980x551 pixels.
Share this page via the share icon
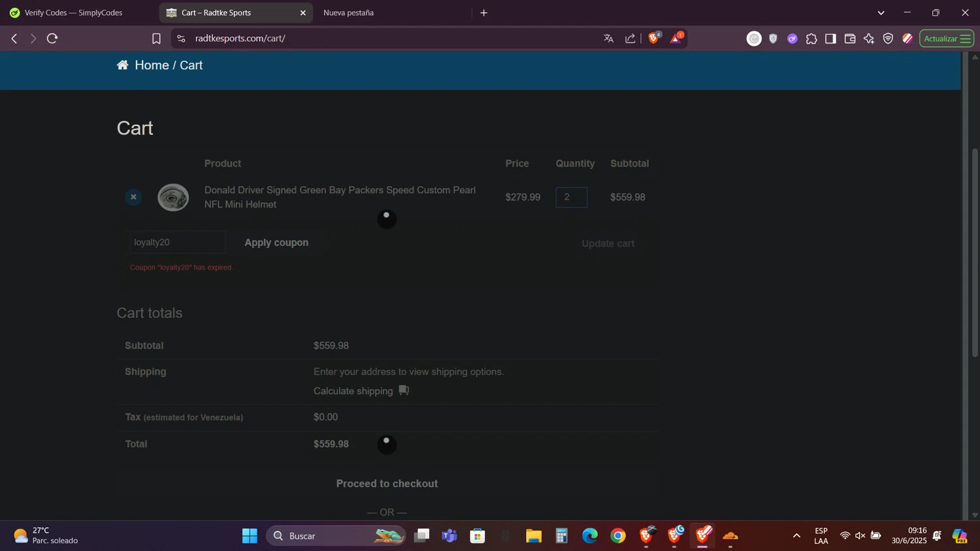point(630,39)
